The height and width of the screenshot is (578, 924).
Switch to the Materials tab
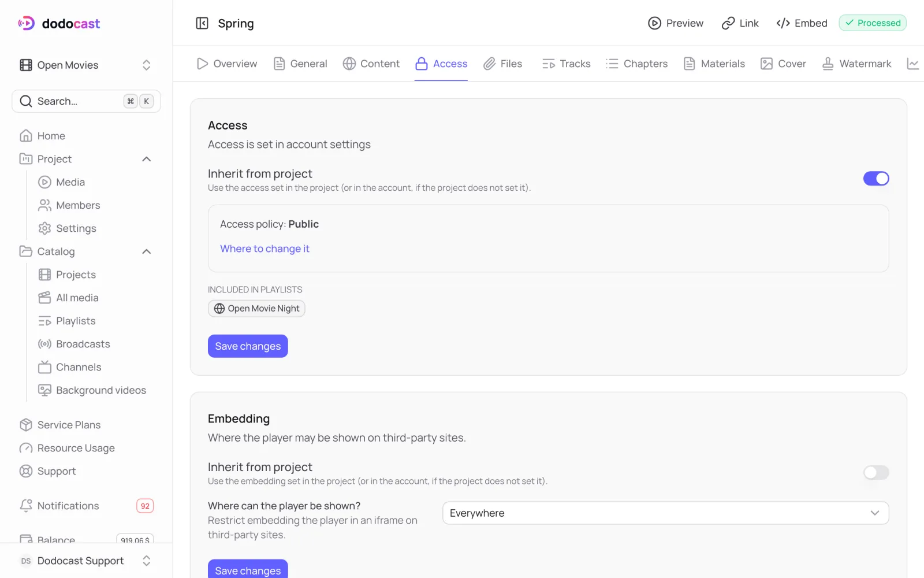[714, 64]
